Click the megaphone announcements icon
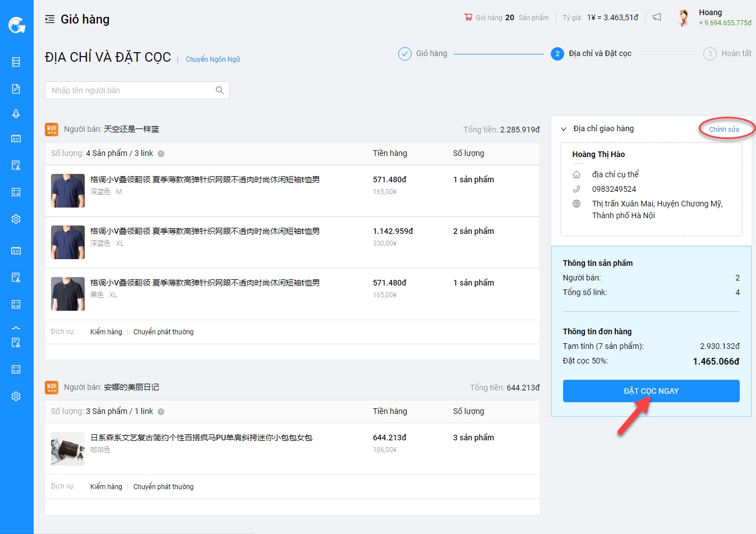Viewport: 756px width, 534px height. (657, 17)
